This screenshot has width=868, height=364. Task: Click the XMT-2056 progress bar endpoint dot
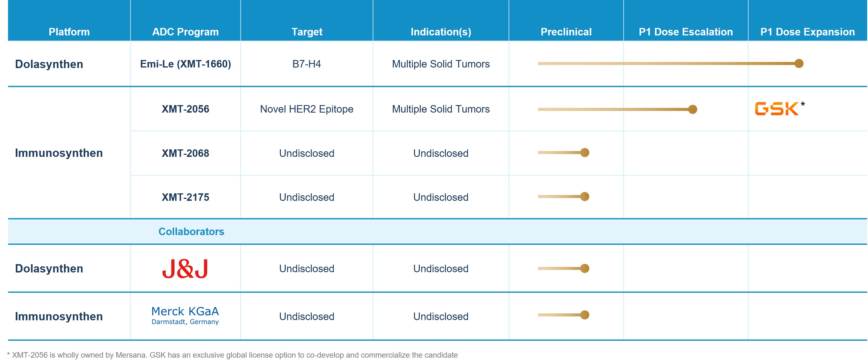point(693,110)
